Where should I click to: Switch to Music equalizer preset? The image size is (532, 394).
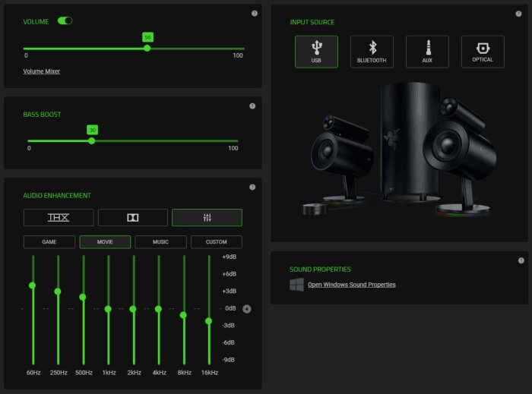(160, 242)
